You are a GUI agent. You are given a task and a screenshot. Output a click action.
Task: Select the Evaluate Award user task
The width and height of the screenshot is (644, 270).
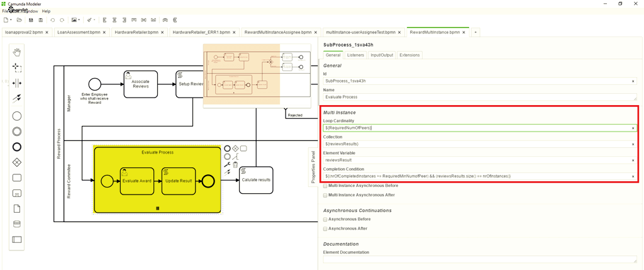137,181
